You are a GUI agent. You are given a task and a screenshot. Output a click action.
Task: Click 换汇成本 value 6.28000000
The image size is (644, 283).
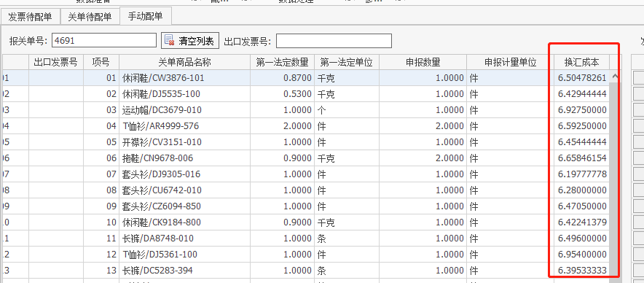click(x=582, y=190)
